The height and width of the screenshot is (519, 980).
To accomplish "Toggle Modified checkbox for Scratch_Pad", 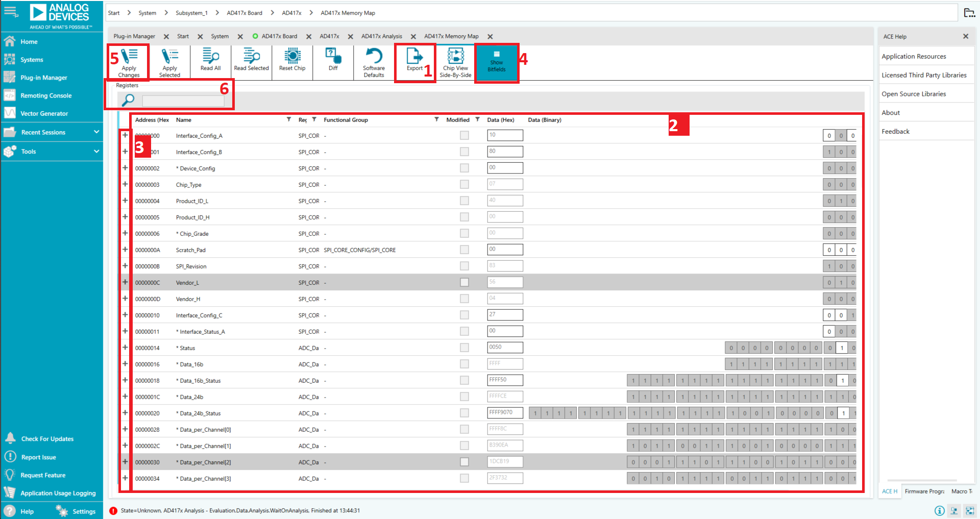I will coord(464,250).
